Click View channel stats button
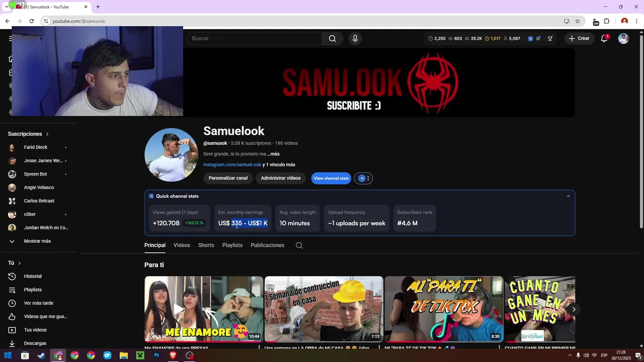The width and height of the screenshot is (644, 362). coord(331,178)
